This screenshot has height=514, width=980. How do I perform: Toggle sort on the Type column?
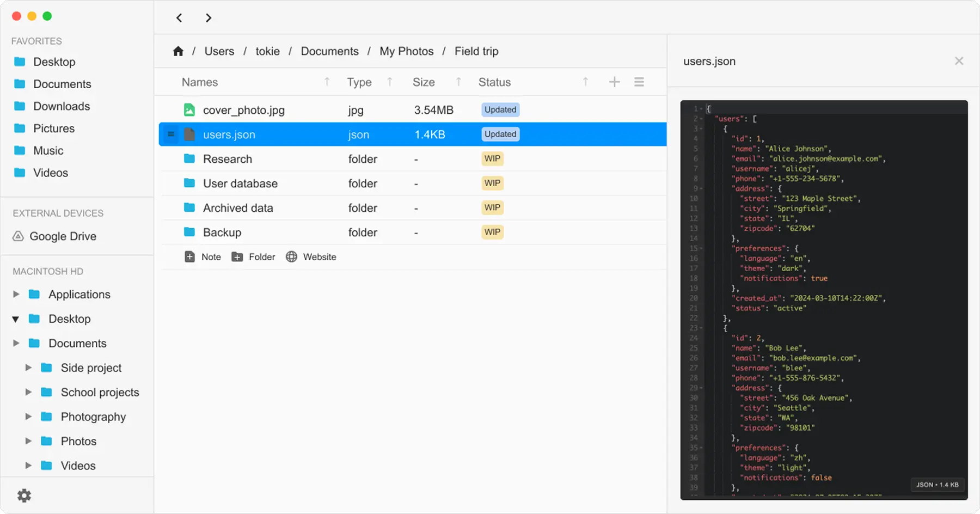pyautogui.click(x=390, y=82)
